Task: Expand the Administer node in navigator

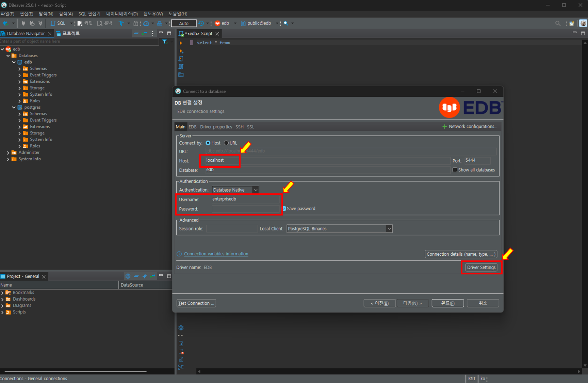Action: click(8, 153)
